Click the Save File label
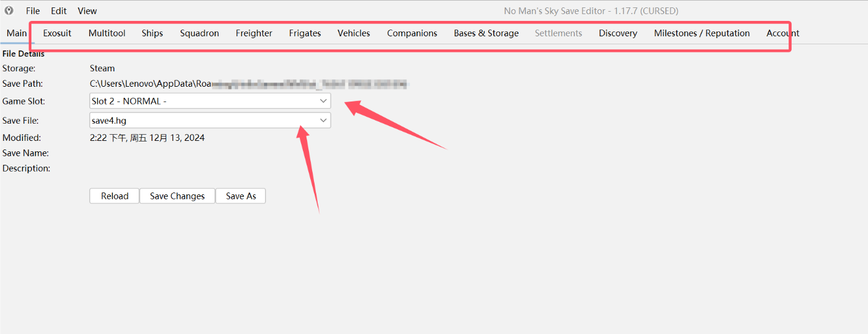Viewport: 868px width, 334px height. [x=20, y=121]
